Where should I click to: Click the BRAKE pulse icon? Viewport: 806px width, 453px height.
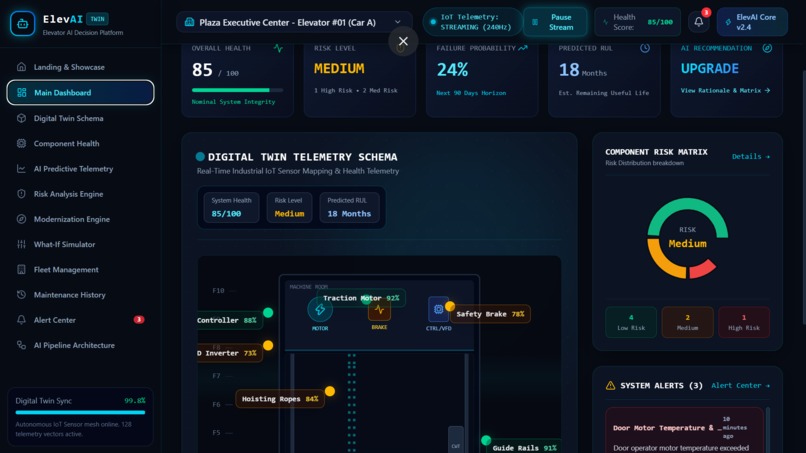click(379, 310)
